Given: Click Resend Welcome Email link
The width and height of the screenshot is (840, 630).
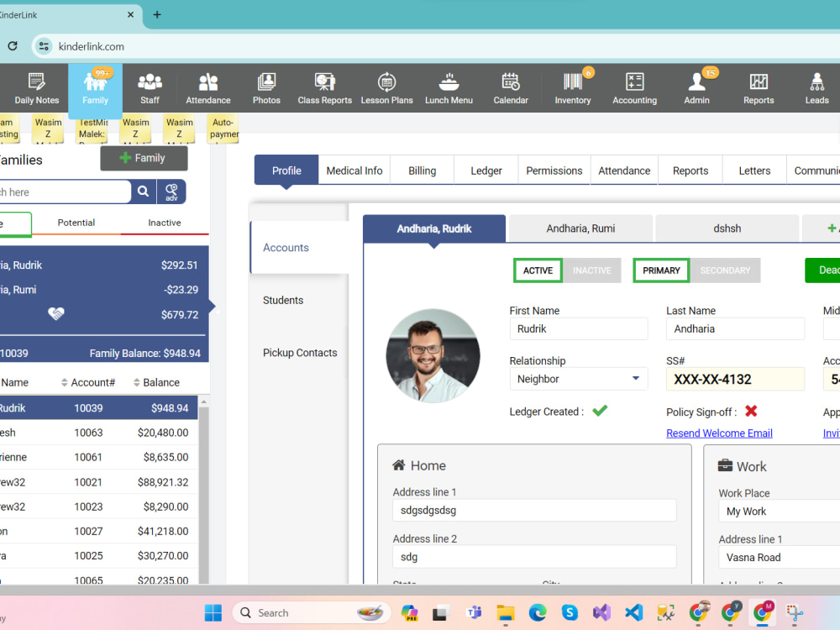Looking at the screenshot, I should tap(719, 433).
